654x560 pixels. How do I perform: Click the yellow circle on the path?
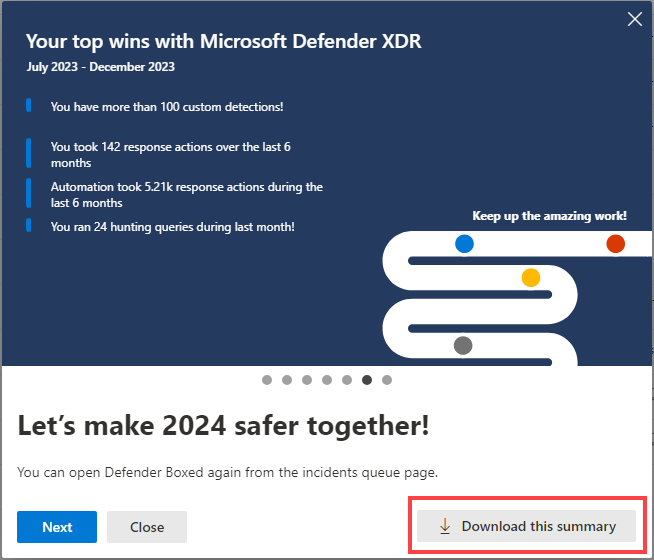pos(531,277)
